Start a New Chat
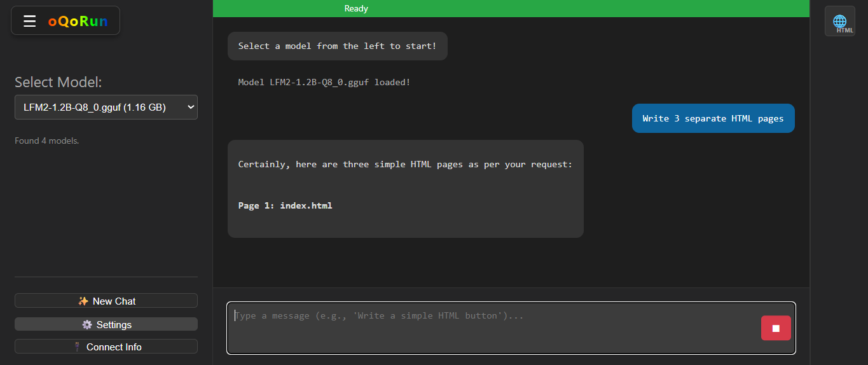The image size is (868, 365). 114,301
